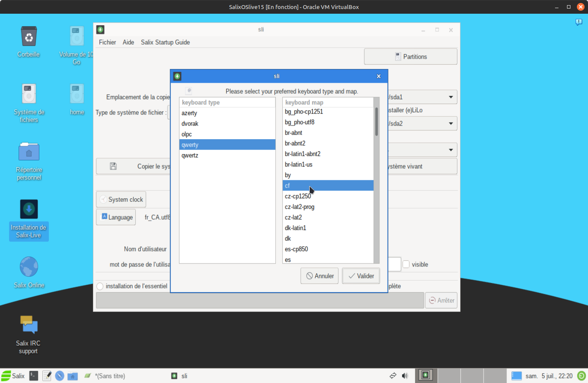Open Installation de Salix-Live desktop icon

(x=29, y=210)
